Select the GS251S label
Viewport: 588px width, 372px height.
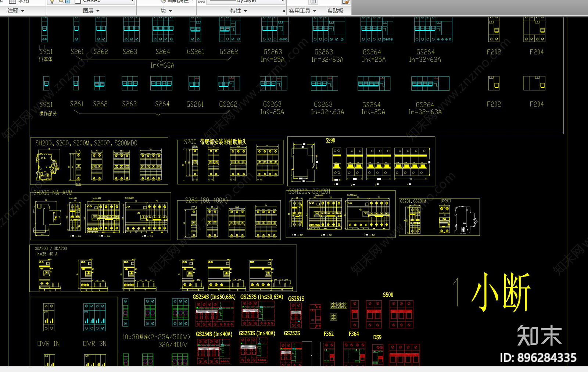pyautogui.click(x=296, y=298)
